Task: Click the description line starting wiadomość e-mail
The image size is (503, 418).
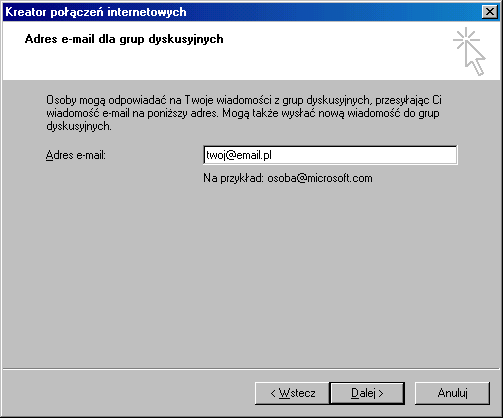Action: (243, 113)
